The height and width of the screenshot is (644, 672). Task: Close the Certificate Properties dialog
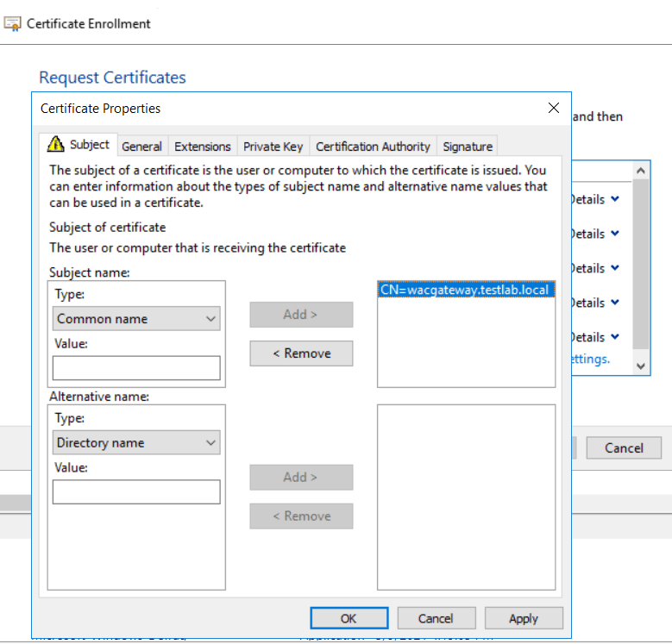[554, 108]
